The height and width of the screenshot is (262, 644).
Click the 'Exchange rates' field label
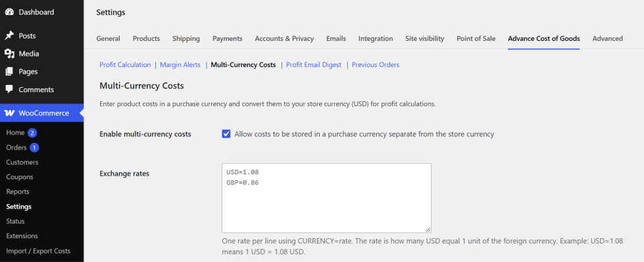pos(124,174)
